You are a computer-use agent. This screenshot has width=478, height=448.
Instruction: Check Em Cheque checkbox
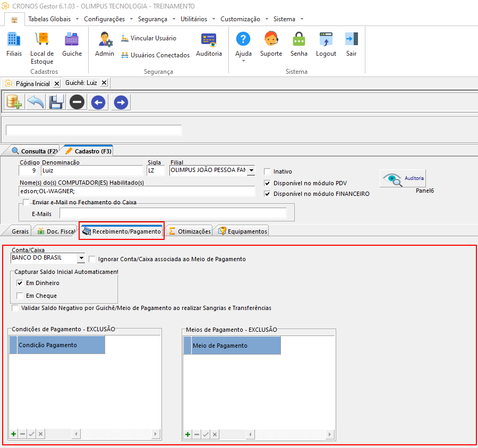point(20,296)
